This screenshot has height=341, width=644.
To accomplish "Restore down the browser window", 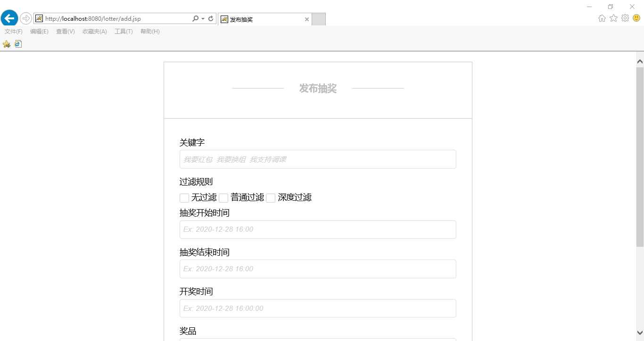I will point(611,7).
